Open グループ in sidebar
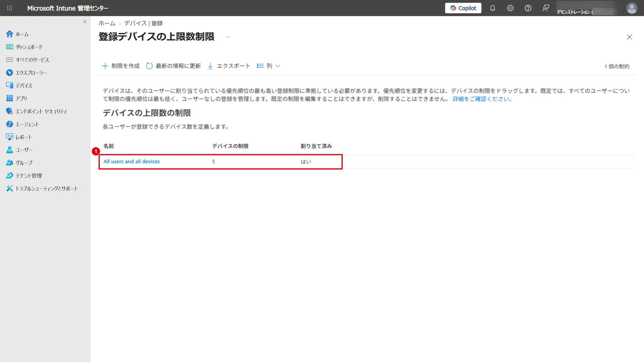Screen dimensions: 644x362 [20, 163]
